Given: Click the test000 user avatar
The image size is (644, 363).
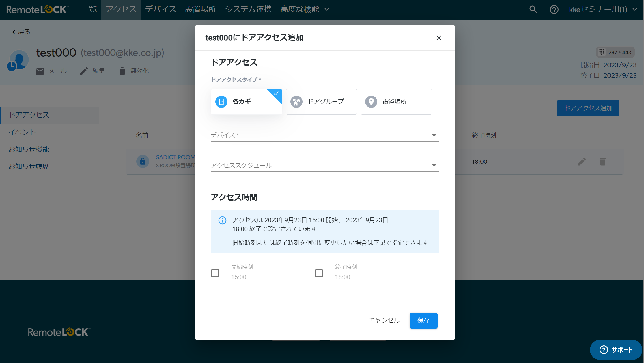Looking at the screenshot, I should click(18, 60).
